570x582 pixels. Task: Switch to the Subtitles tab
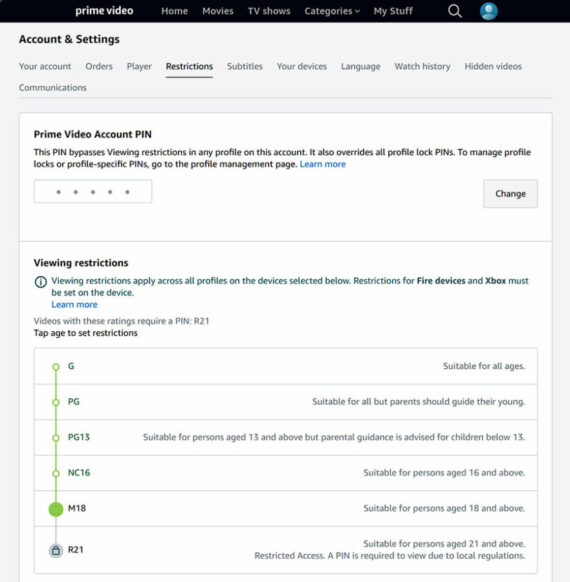245,66
